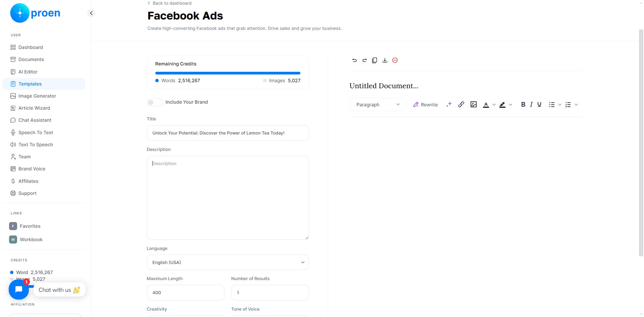Insert a link with link icon

tap(461, 104)
